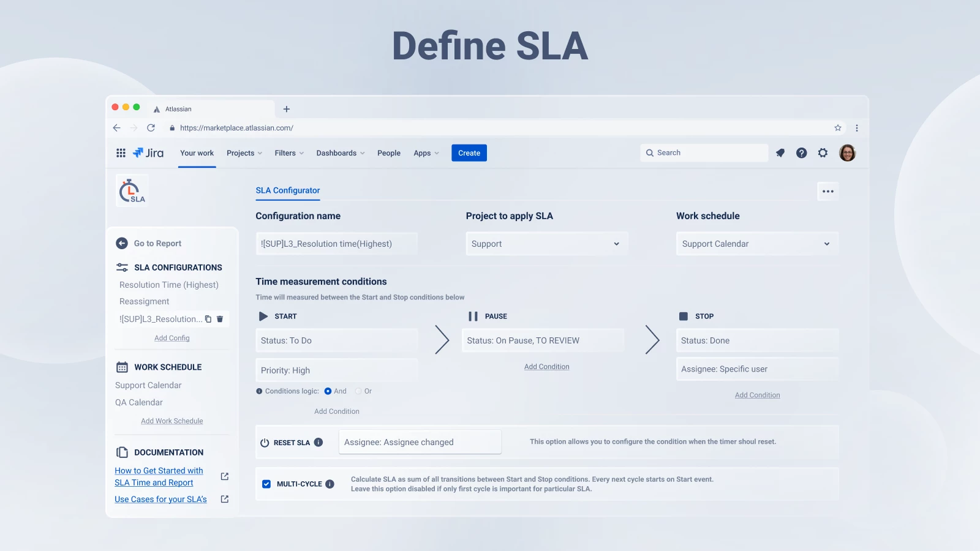The image size is (980, 551).
Task: Open help with the question mark icon
Action: pyautogui.click(x=801, y=153)
